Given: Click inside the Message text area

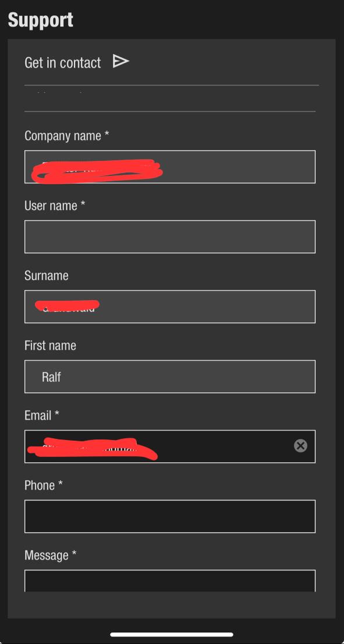Looking at the screenshot, I should (x=170, y=580).
